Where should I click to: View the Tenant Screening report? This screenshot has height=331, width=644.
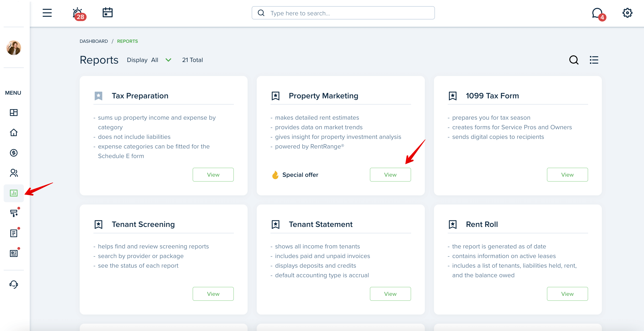213,294
